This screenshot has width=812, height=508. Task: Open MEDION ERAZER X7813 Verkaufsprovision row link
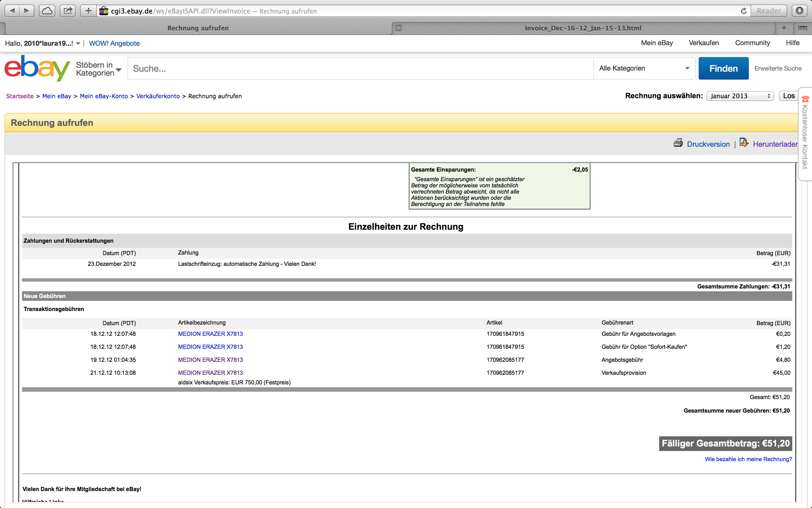210,373
